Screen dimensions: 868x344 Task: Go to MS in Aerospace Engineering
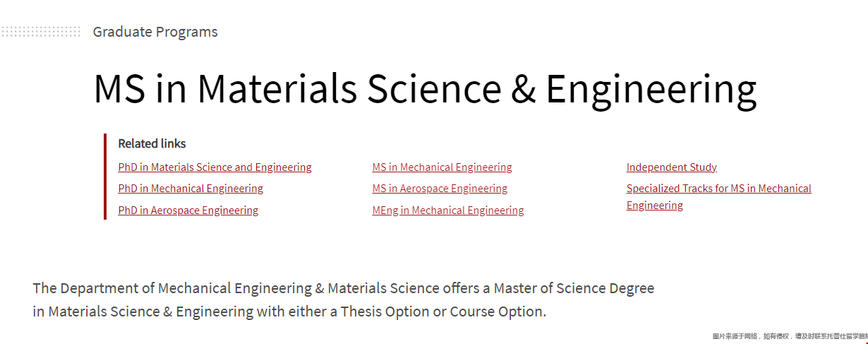[440, 189]
